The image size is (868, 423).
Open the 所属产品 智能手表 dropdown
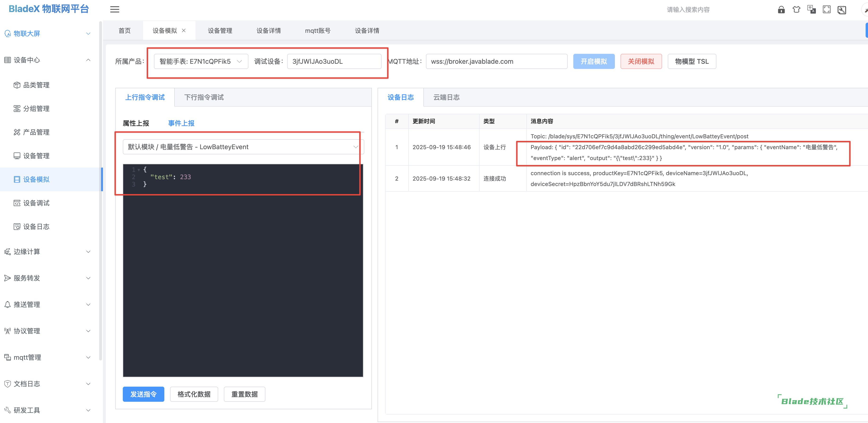(x=201, y=61)
